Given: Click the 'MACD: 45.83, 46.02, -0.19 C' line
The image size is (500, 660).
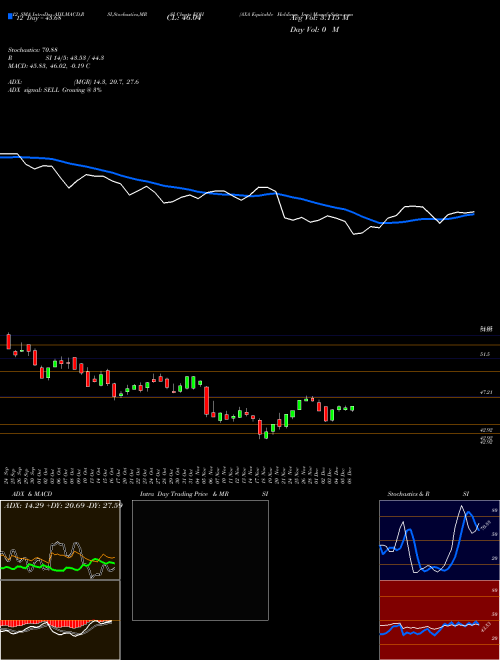Looking at the screenshot, I should pyautogui.click(x=49, y=66).
